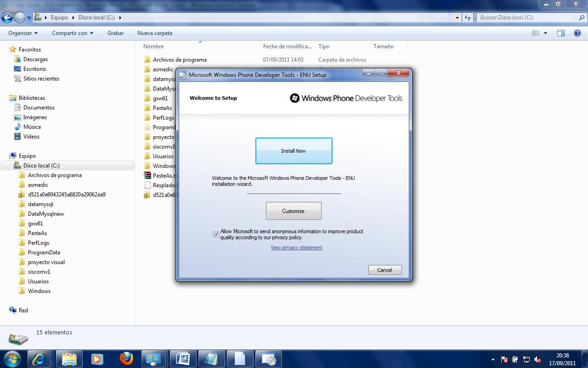Click Grabar in the toolbar
588x368 pixels.
[x=115, y=33]
